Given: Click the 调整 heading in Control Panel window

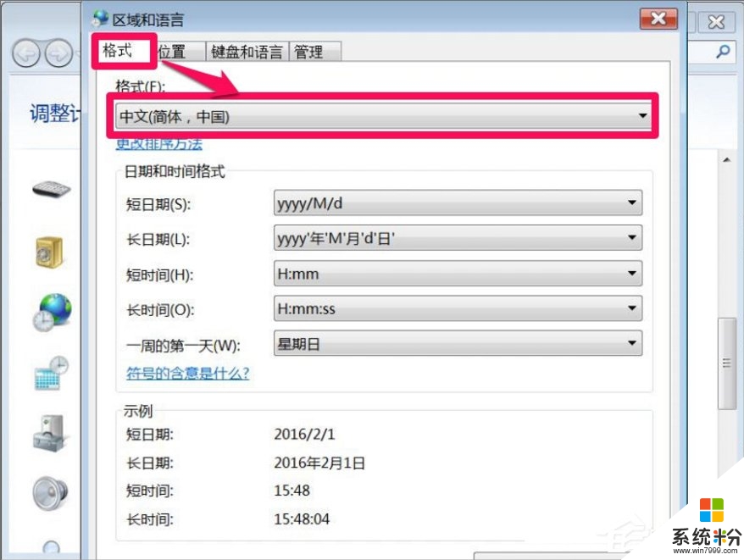Looking at the screenshot, I should 55,114.
